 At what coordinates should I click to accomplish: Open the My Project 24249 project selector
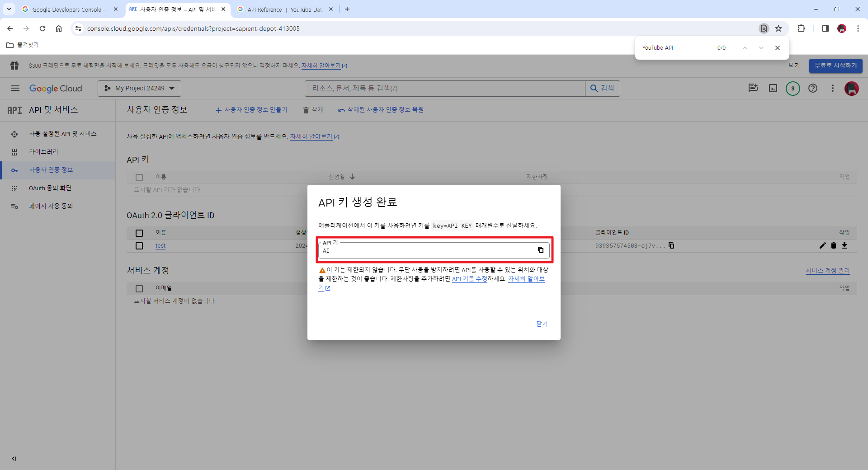tap(139, 88)
